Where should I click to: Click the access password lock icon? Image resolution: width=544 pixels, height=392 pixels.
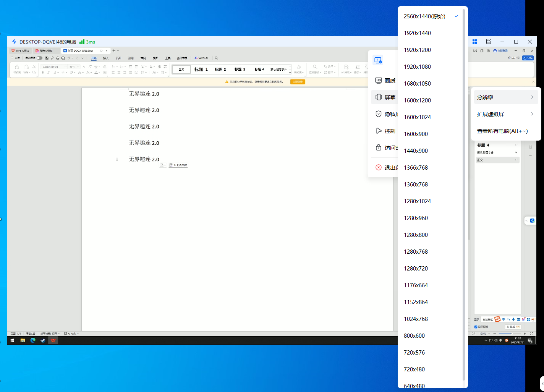pos(379,147)
